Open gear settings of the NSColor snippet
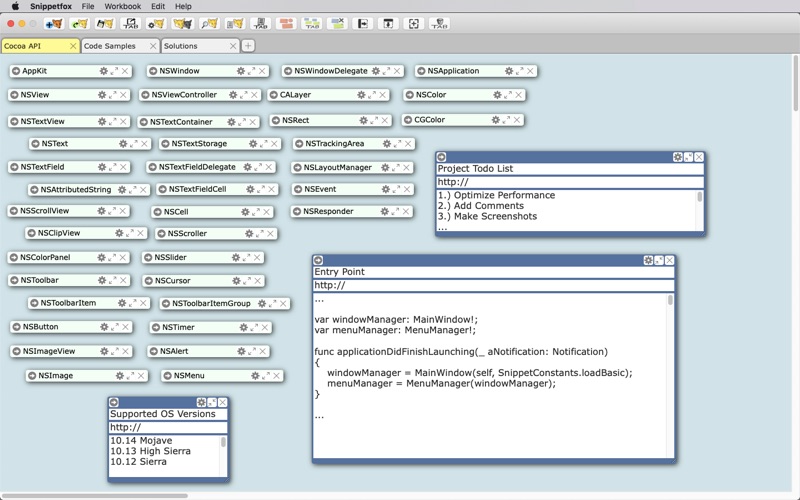Screen dimensions: 800x500 pyautogui.click(x=497, y=95)
